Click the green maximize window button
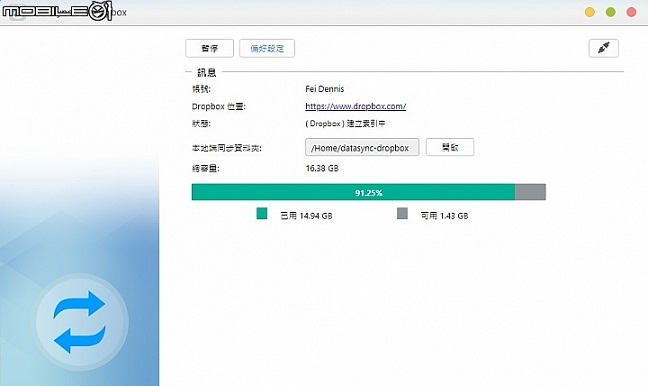 tap(610, 12)
